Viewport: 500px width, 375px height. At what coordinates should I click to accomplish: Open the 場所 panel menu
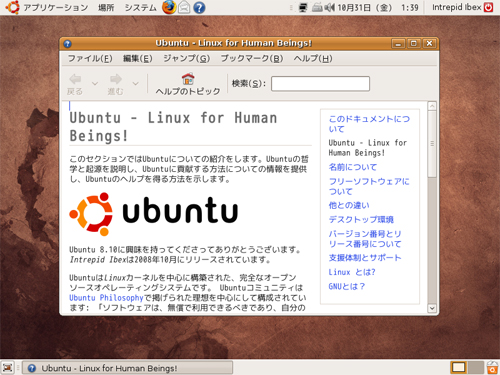tap(106, 7)
